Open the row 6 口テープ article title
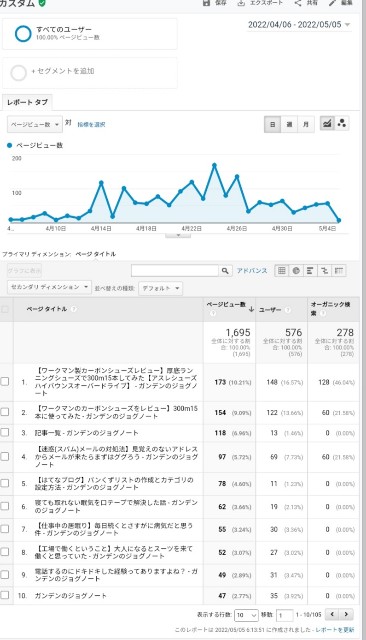This screenshot has width=366, height=640. pyautogui.click(x=116, y=507)
